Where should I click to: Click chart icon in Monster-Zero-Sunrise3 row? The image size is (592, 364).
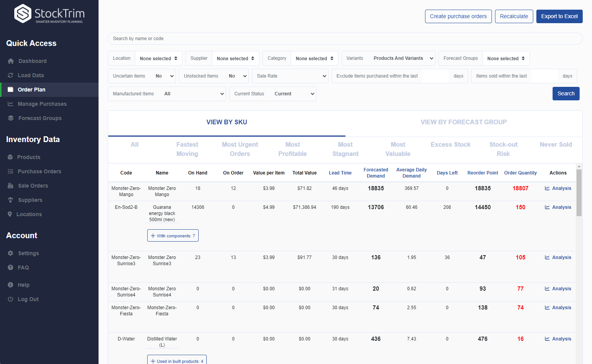547,257
